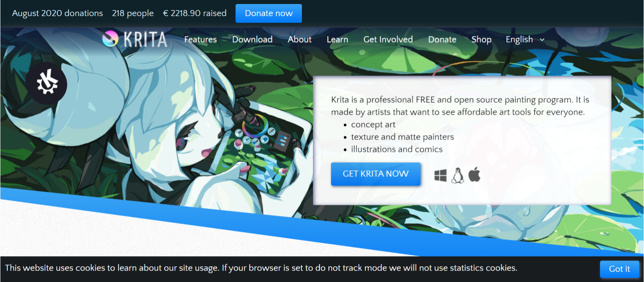Expand the English language dropdown

(525, 40)
